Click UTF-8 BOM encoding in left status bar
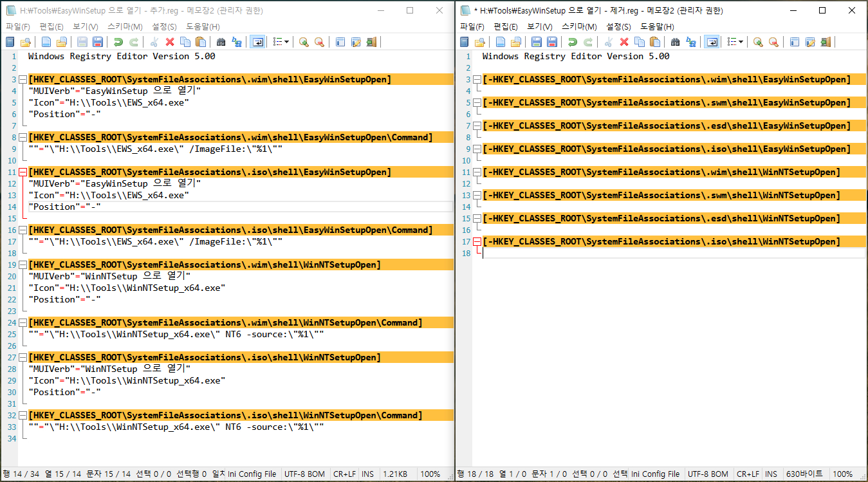The width and height of the screenshot is (868, 482). 305,474
